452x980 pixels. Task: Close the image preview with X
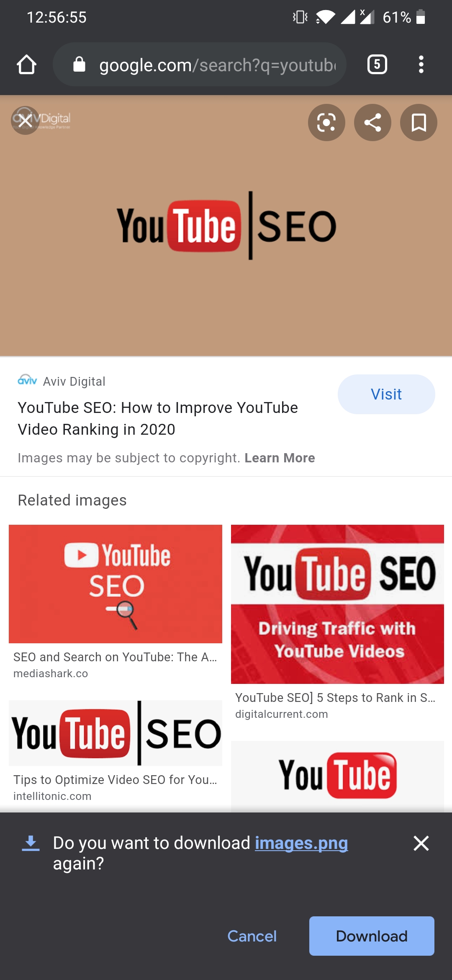[25, 121]
